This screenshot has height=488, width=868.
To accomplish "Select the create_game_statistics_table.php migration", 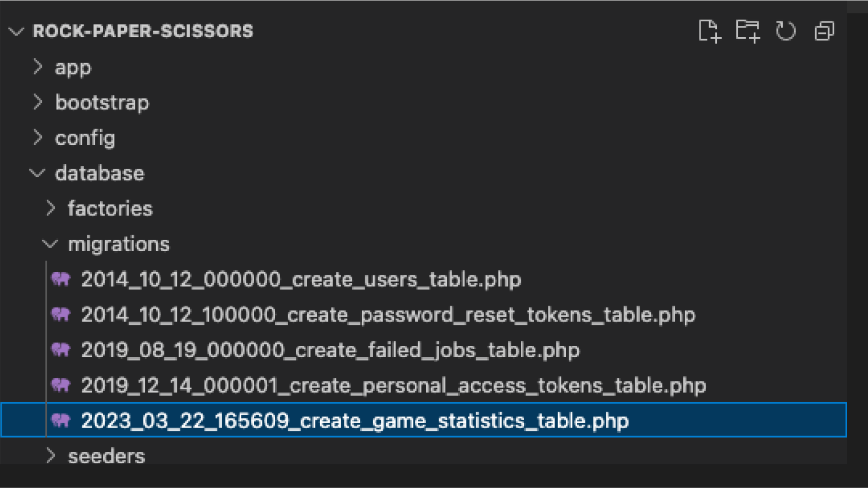I will coord(423,420).
